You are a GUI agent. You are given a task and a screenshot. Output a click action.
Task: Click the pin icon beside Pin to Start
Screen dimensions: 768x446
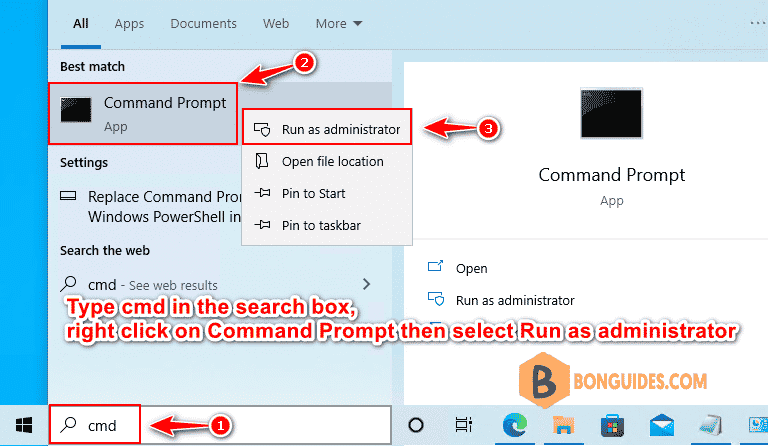[263, 193]
